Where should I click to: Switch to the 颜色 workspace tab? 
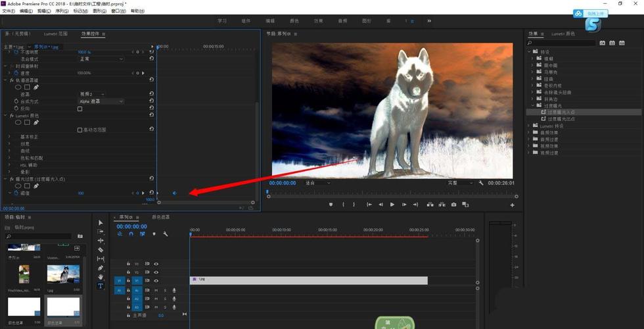[293, 20]
